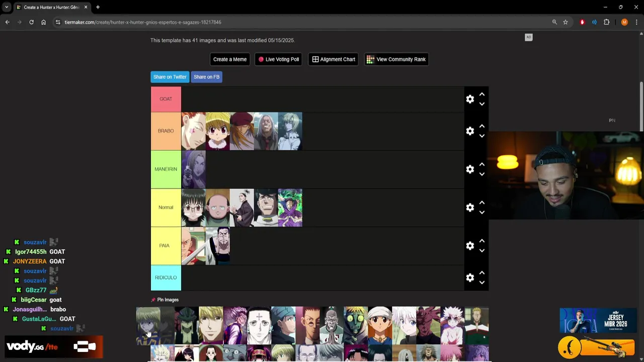
Task: Open settings gear for the MANEIRIN tier
Action: (470, 169)
